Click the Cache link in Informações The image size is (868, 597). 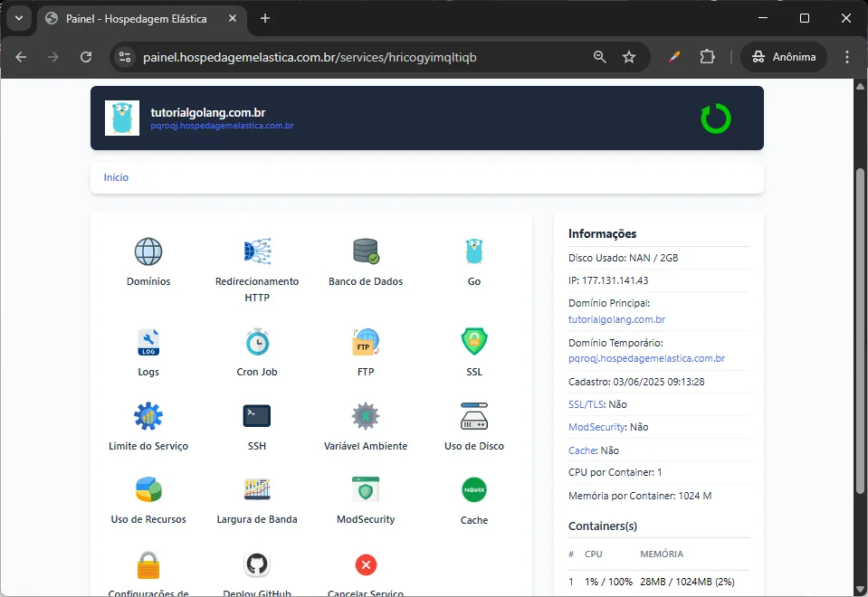(582, 450)
